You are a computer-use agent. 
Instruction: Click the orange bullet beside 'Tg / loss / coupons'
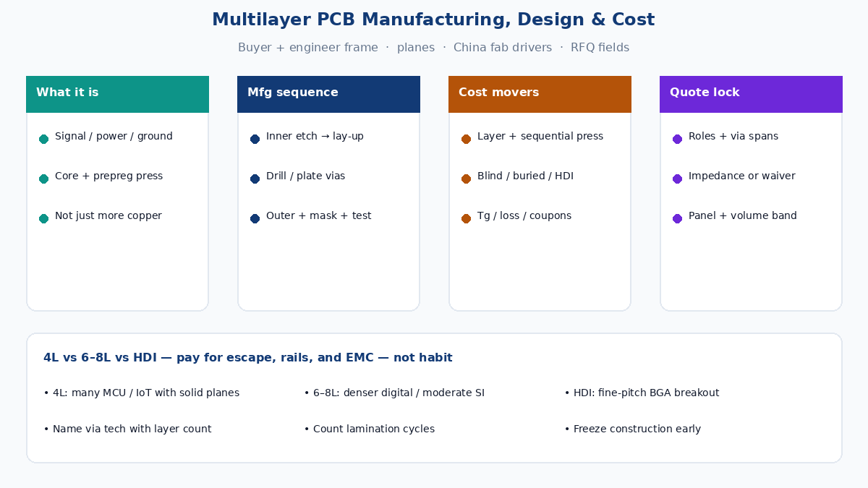(x=466, y=218)
